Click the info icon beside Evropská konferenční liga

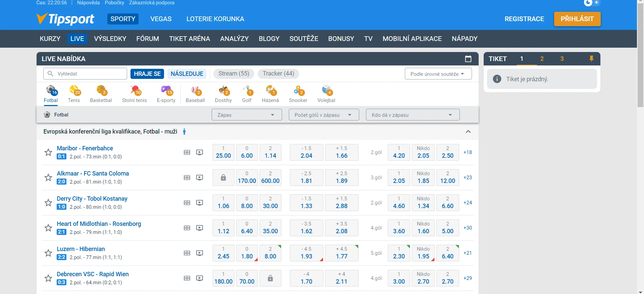[184, 132]
